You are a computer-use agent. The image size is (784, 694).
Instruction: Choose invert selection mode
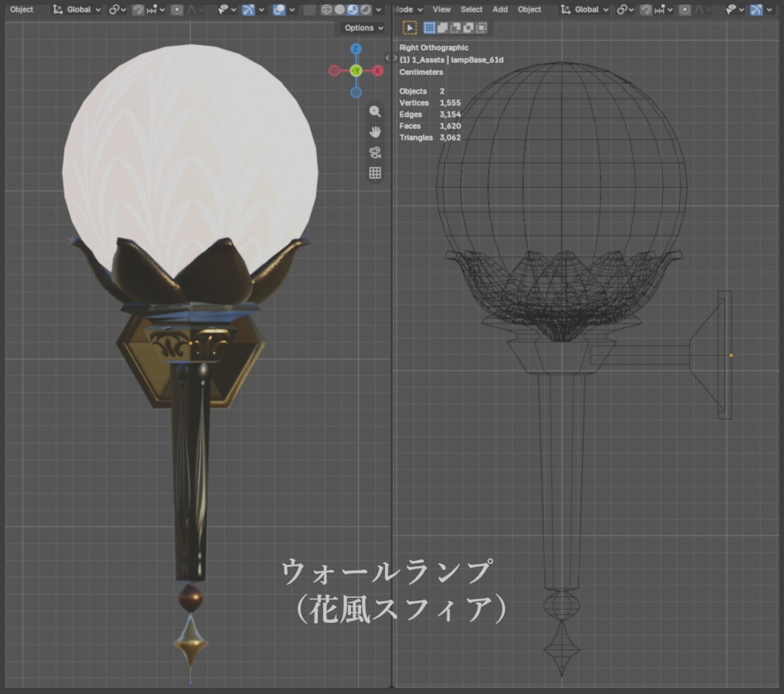coord(469,28)
